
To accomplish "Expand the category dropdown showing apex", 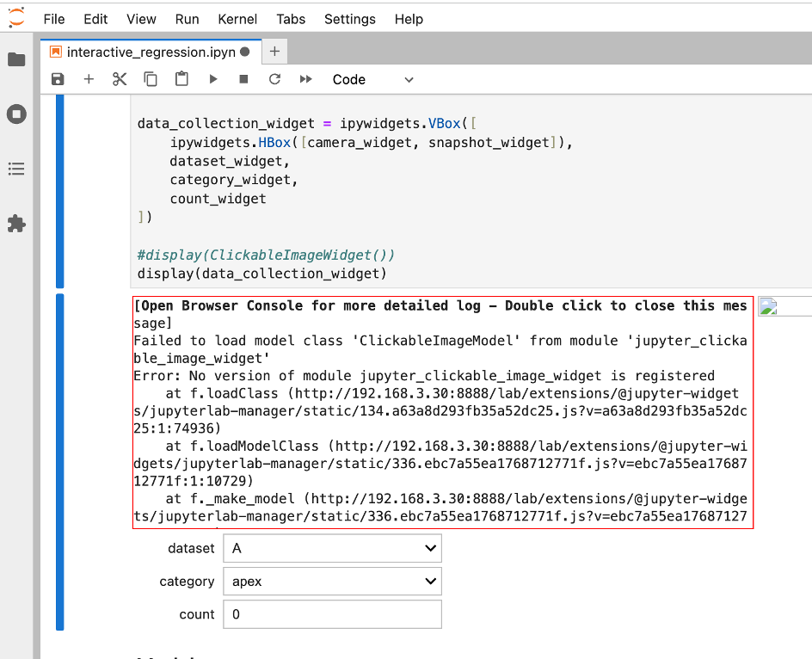I will 333,582.
